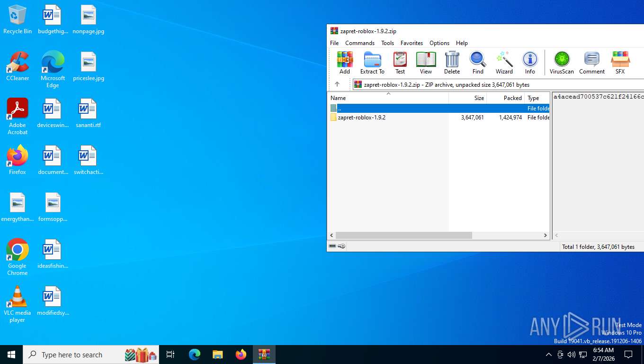Switch to WinRAR taskbar button

(264, 355)
